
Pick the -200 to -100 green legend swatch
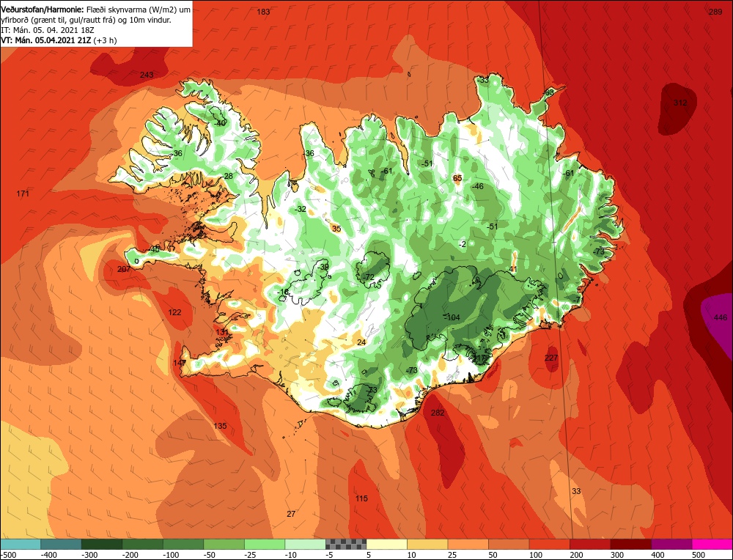click(x=143, y=544)
